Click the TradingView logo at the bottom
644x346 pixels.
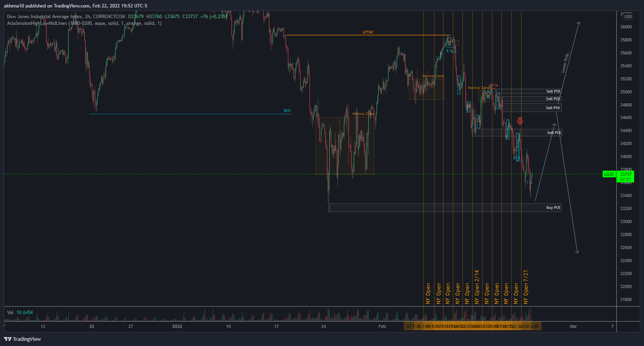click(22, 339)
